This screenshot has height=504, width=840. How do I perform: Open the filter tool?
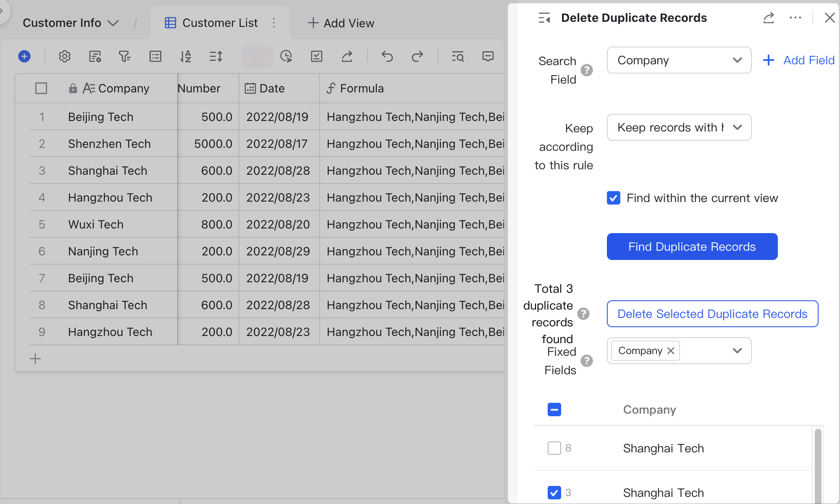tap(125, 56)
